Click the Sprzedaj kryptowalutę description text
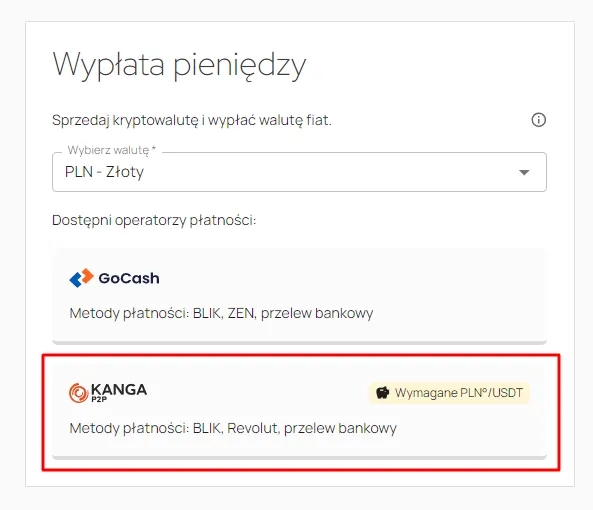The width and height of the screenshot is (593, 510). point(192,120)
